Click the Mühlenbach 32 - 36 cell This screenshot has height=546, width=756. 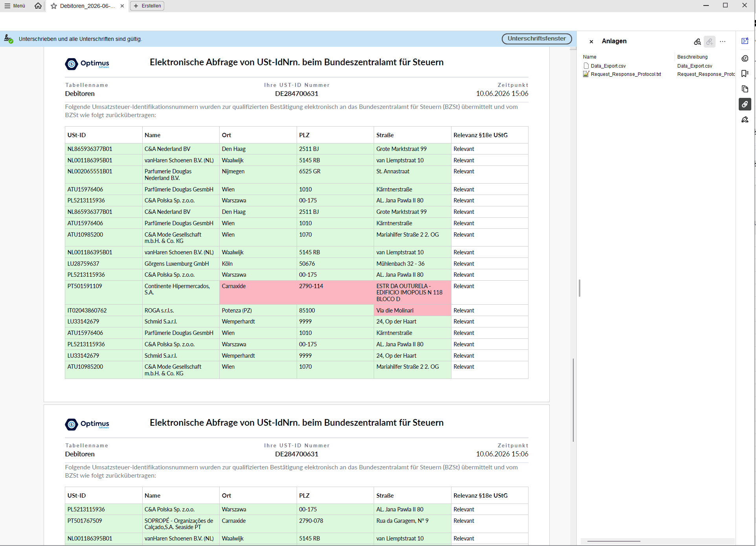click(x=412, y=264)
